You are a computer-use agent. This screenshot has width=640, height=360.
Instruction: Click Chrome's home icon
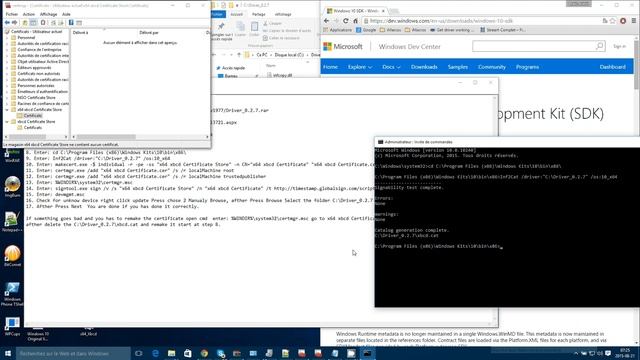(356, 21)
